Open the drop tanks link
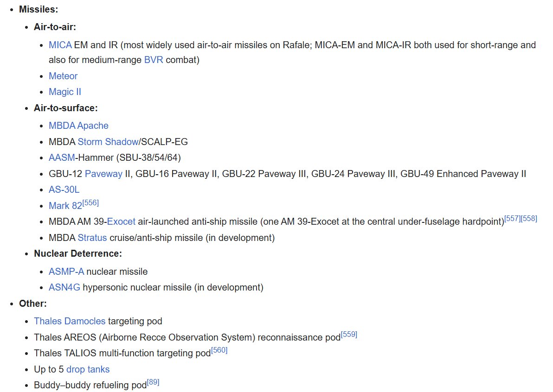 [x=88, y=369]
